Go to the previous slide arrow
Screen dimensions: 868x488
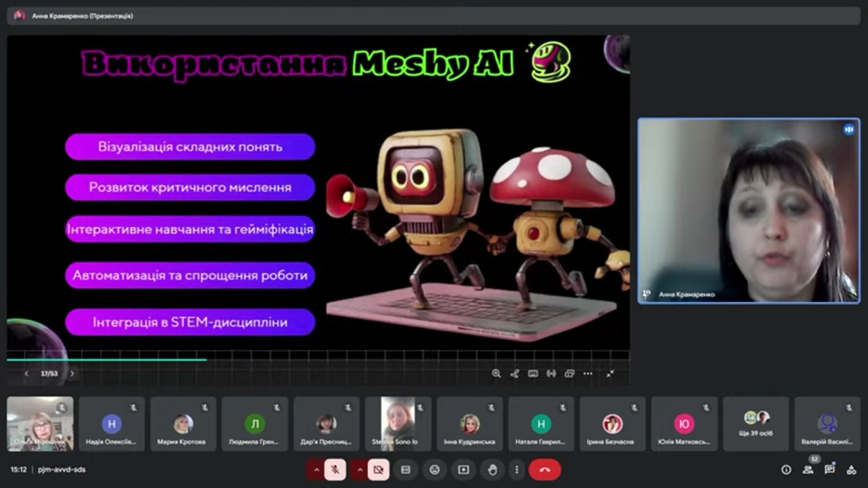coord(27,374)
